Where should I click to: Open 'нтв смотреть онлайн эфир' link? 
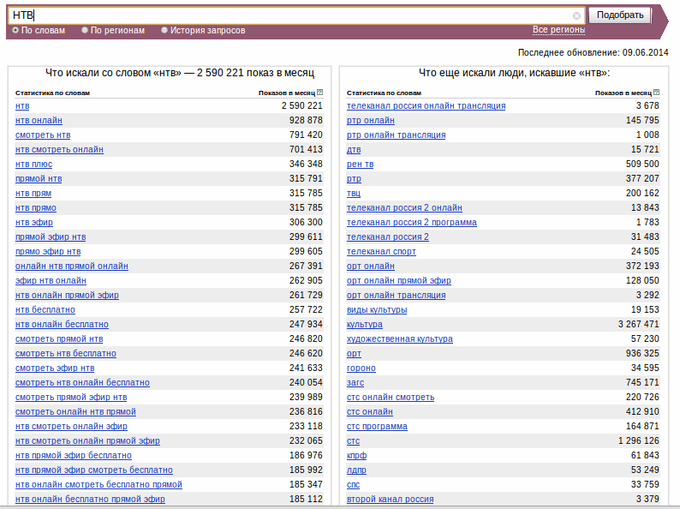click(71, 426)
